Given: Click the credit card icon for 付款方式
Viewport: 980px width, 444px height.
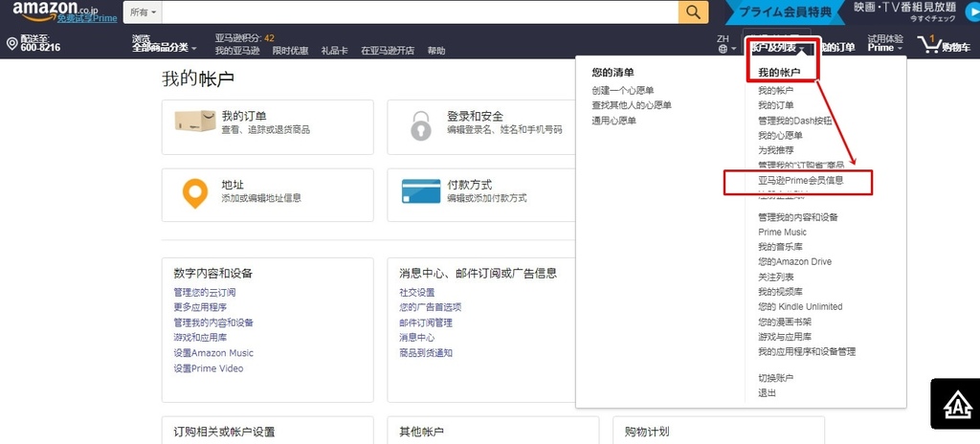Looking at the screenshot, I should click(421, 191).
